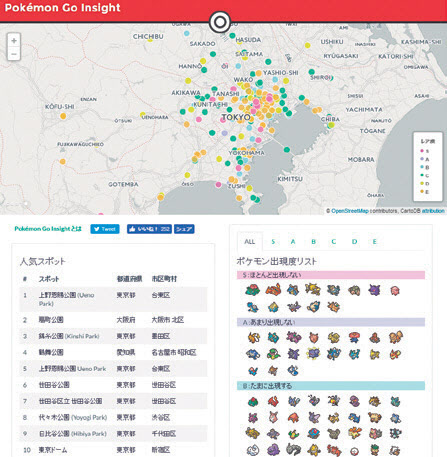Select the red flower sprite in A tier
This screenshot has height=457, width=447.
(x=354, y=337)
